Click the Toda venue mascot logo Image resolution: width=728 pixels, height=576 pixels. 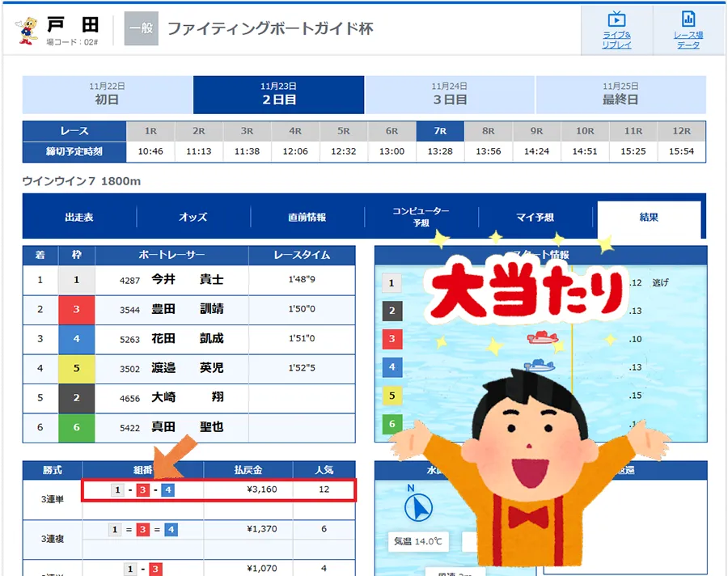coord(27,30)
